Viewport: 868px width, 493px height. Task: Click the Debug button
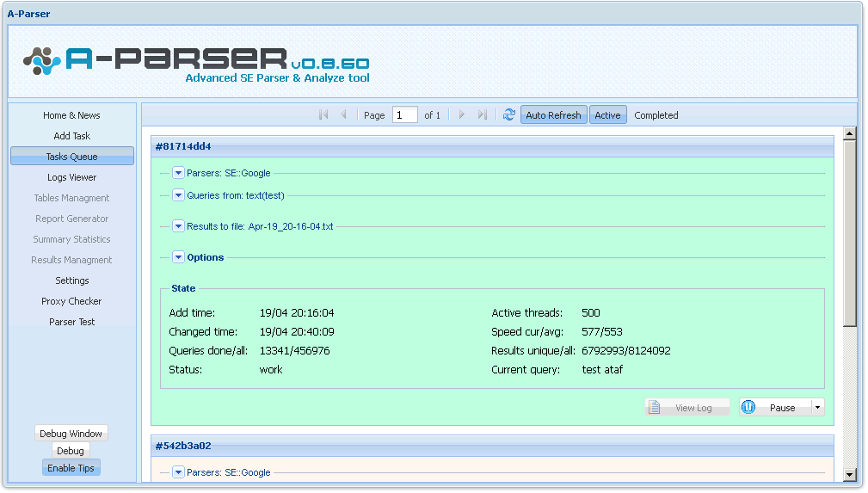71,450
